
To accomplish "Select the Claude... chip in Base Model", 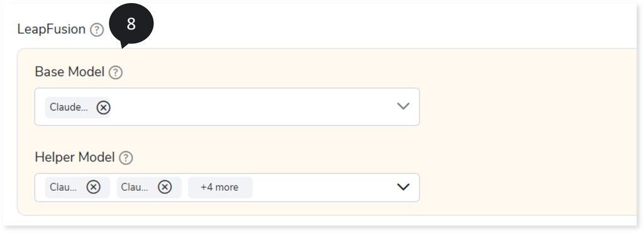I will (x=69, y=107).
